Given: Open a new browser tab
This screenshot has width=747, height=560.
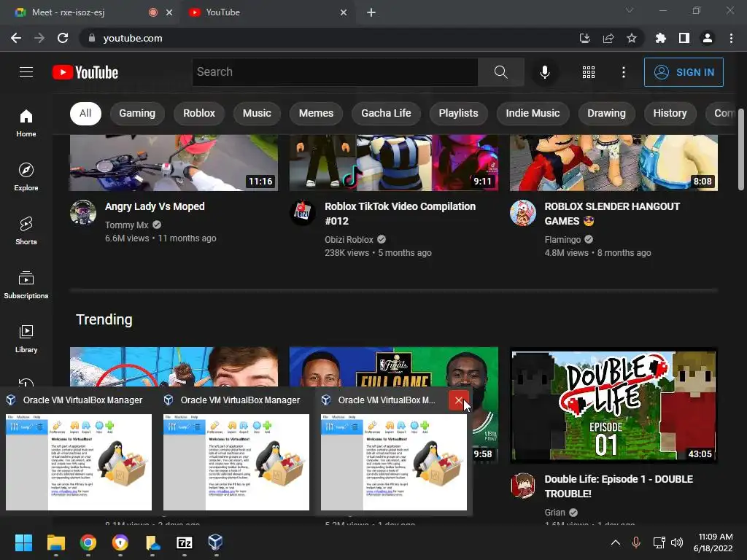Looking at the screenshot, I should coord(371,12).
